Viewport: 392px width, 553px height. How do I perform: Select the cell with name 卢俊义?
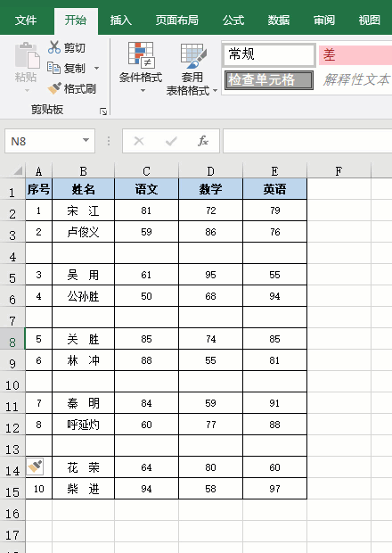point(84,232)
